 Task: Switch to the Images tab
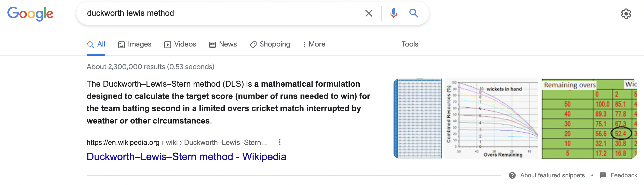pyautogui.click(x=135, y=44)
